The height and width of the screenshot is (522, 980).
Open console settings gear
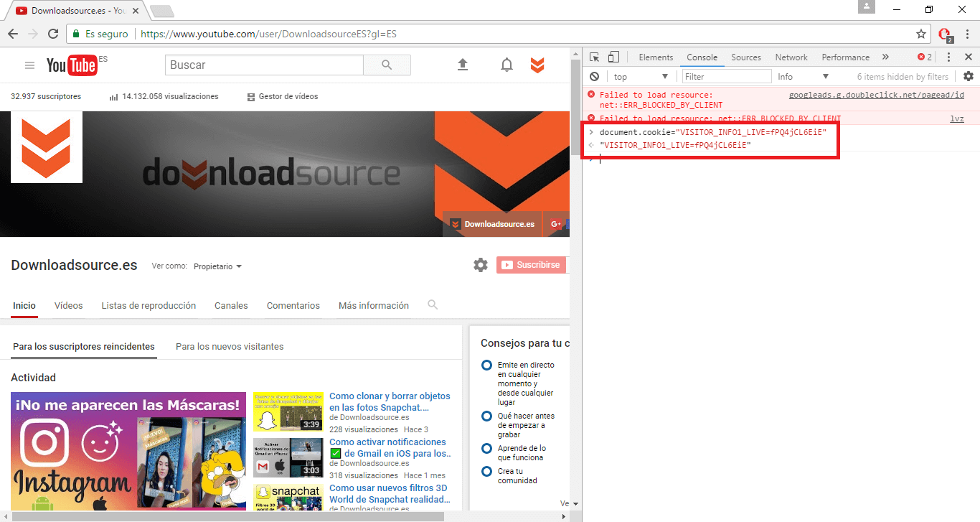tap(969, 76)
